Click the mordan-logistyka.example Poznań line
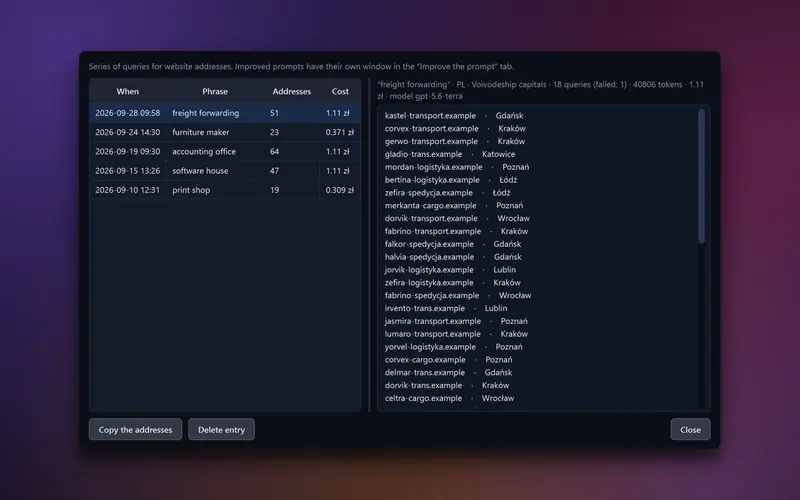The image size is (800, 500). (x=457, y=167)
